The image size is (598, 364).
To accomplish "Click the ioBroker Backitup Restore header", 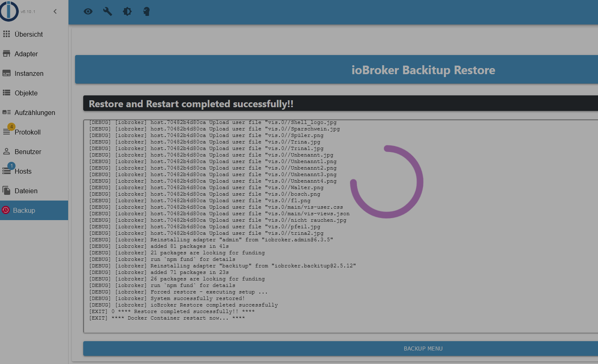I will [423, 70].
